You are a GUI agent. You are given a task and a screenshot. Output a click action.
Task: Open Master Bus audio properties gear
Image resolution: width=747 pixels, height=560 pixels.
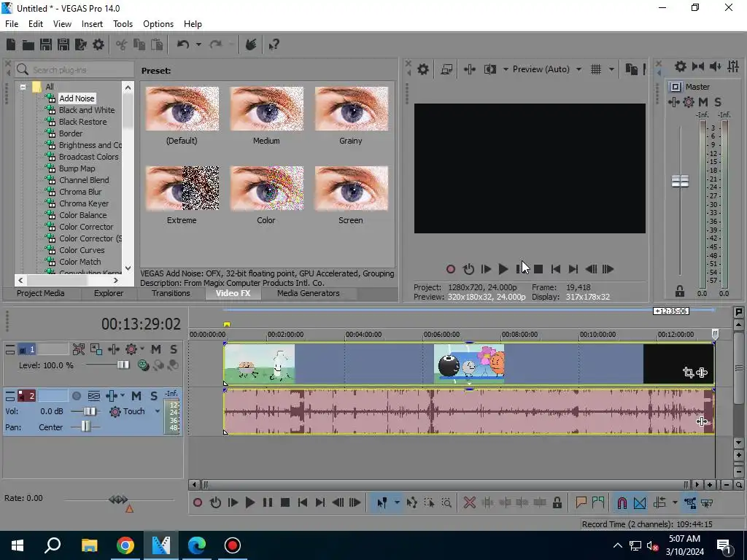pos(681,66)
